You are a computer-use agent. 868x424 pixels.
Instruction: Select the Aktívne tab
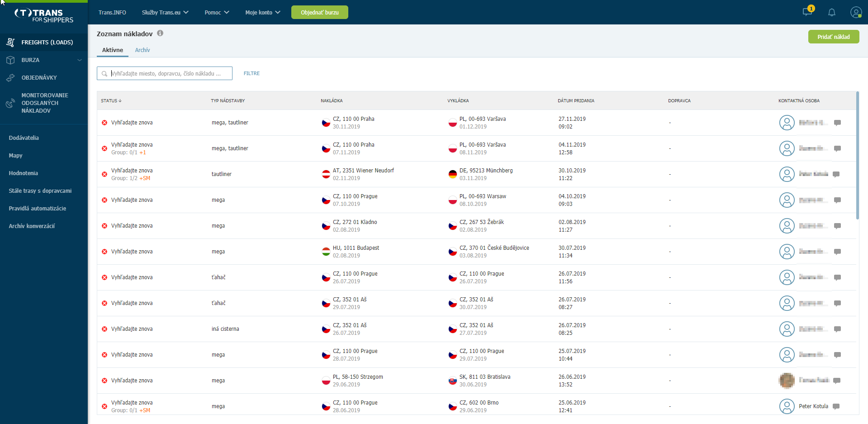coord(113,50)
